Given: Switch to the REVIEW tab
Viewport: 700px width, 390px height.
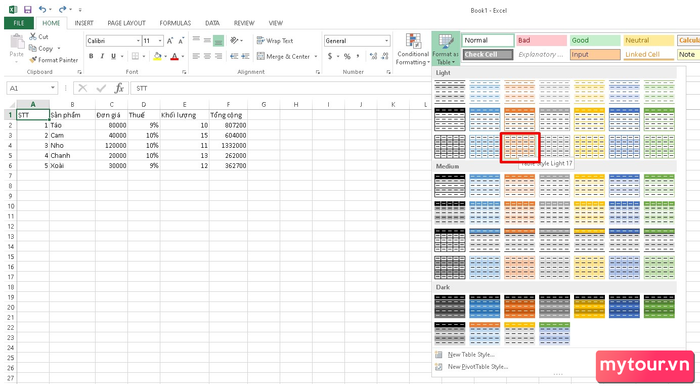Looking at the screenshot, I should (244, 23).
